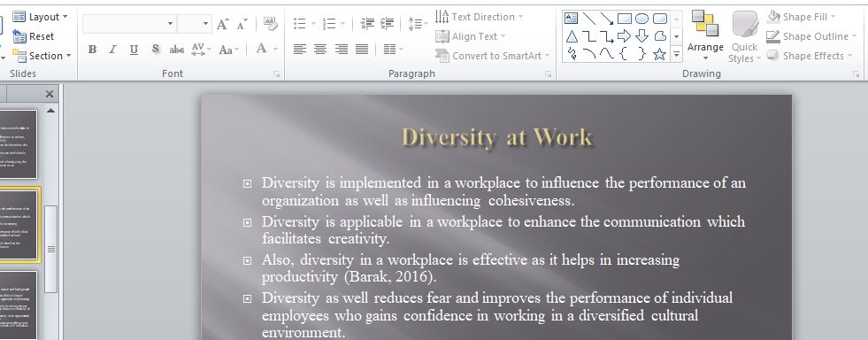Select the Diversity at Work slide thumbnail

pyautogui.click(x=19, y=226)
